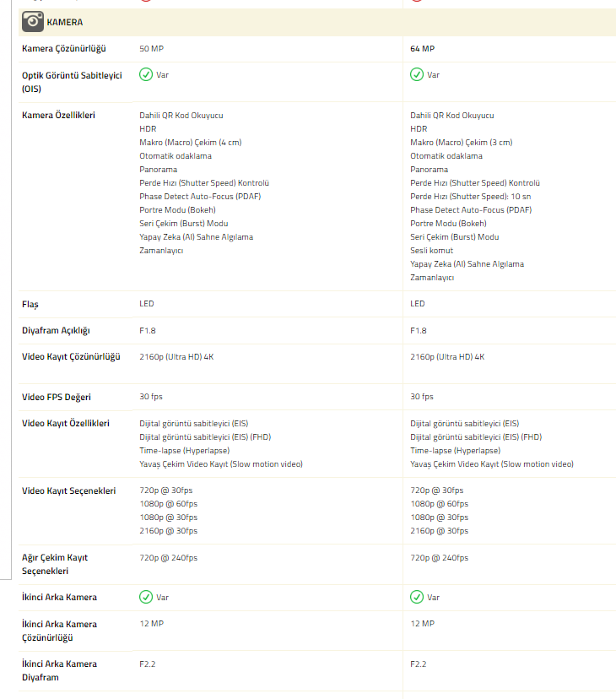Click the Makro Çekim (4 cm) entry

click(x=190, y=143)
